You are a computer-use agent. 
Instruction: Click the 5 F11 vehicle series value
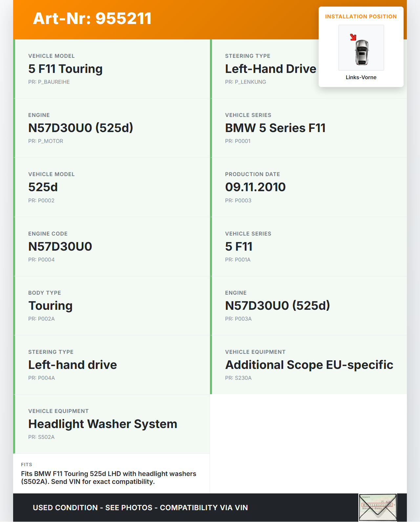click(x=239, y=247)
